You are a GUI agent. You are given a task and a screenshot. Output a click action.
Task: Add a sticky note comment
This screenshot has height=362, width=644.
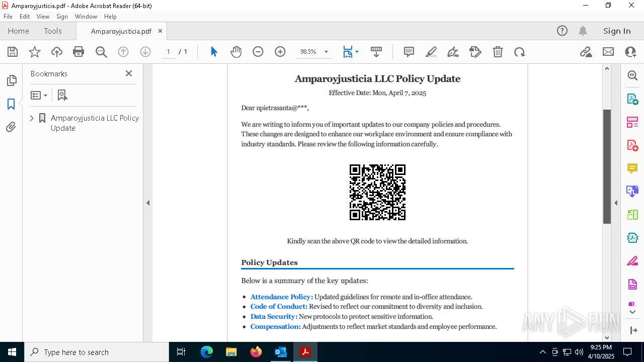pyautogui.click(x=409, y=52)
